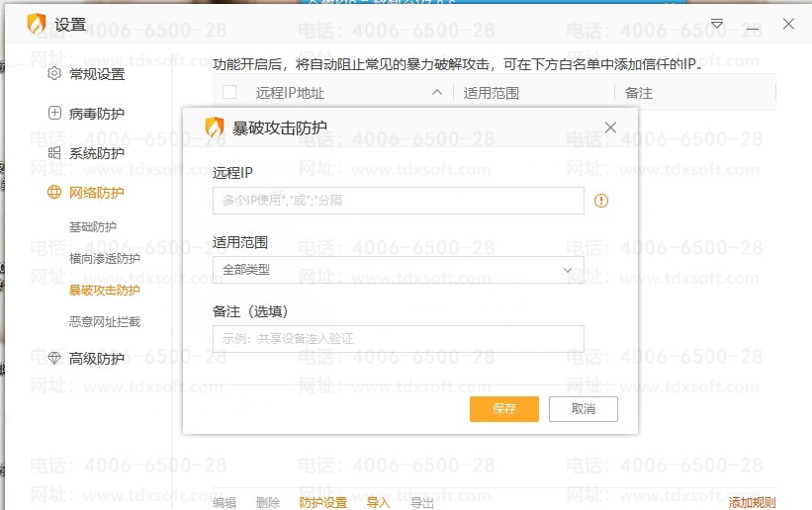Image resolution: width=812 pixels, height=510 pixels.
Task: Click the 远程IP地址 column header text
Action: tap(290, 93)
